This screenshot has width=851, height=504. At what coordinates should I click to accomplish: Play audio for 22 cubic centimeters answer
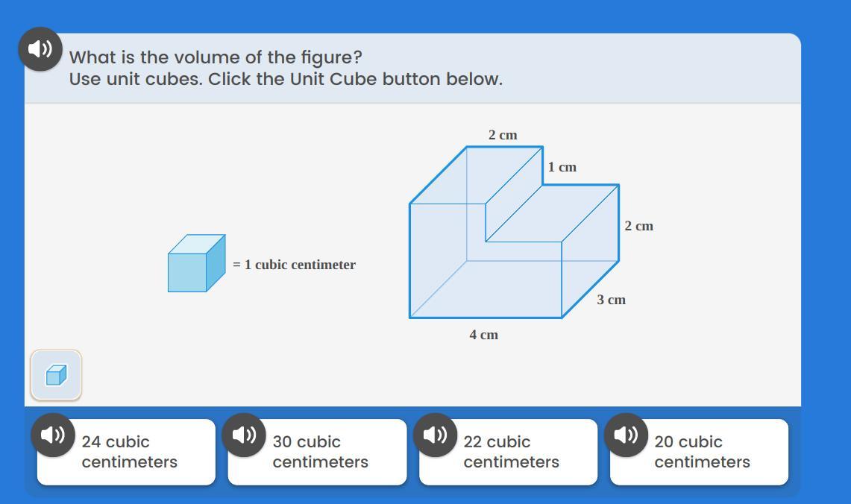click(x=436, y=435)
